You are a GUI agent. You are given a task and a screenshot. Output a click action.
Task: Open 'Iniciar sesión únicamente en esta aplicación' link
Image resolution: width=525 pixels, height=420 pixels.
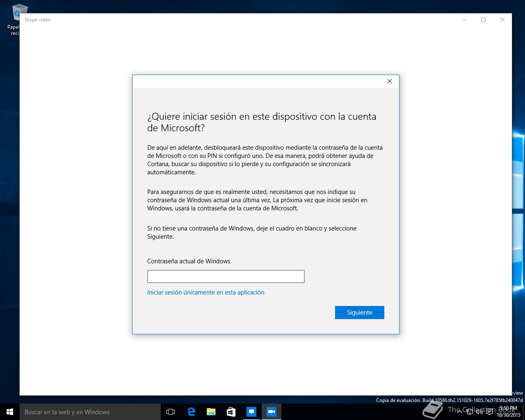205,292
